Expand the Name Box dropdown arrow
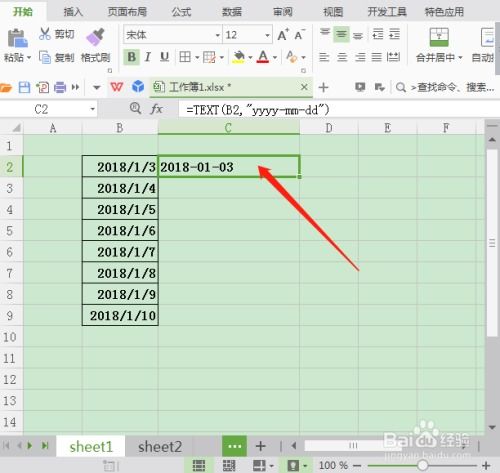This screenshot has height=473, width=500. point(92,109)
